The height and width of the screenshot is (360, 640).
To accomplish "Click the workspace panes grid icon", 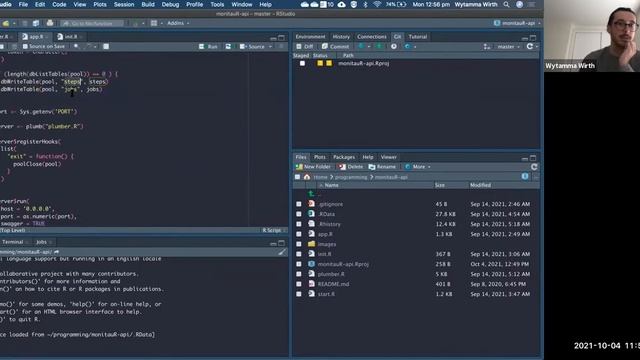I will (154, 23).
